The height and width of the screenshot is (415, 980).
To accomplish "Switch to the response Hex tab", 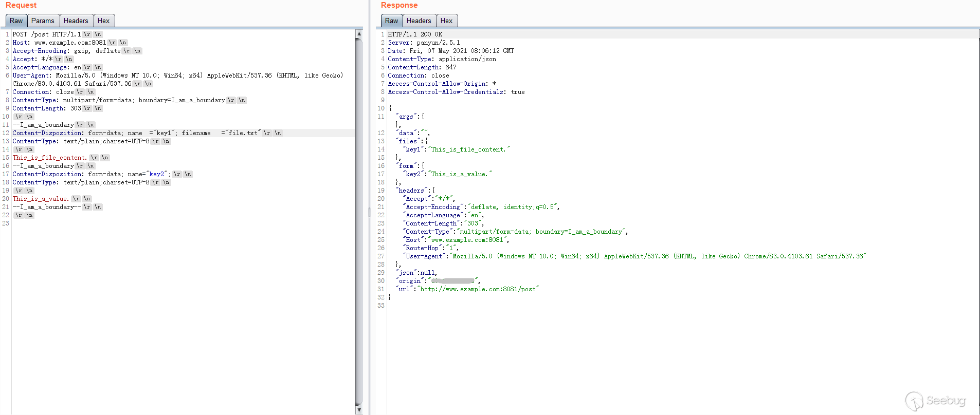I will pos(446,21).
